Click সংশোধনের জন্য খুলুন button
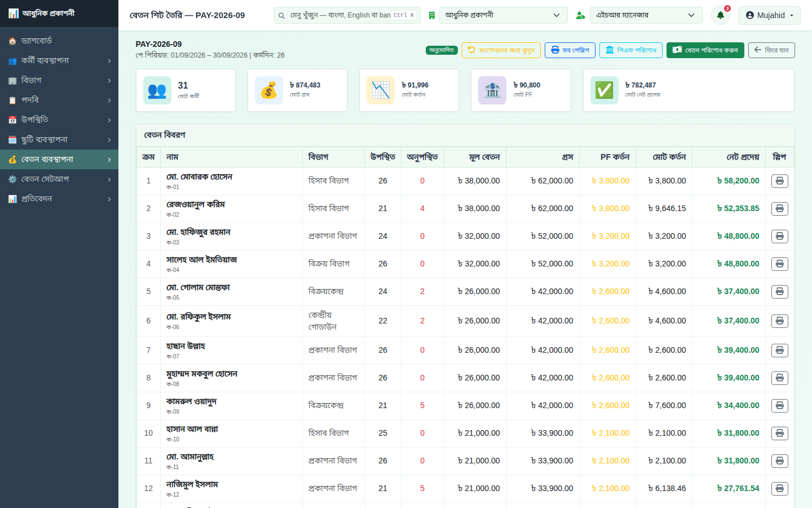 (x=501, y=50)
